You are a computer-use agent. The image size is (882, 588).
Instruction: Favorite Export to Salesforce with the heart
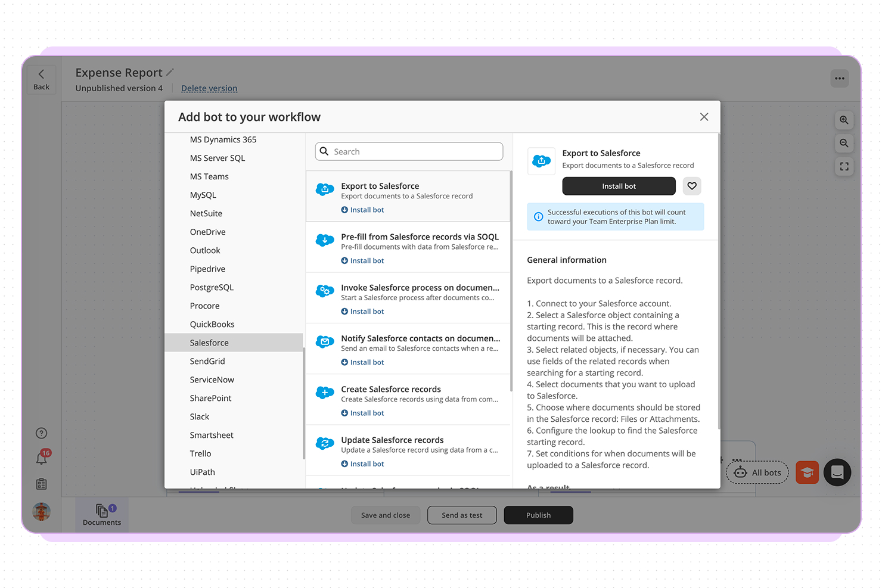tap(691, 186)
